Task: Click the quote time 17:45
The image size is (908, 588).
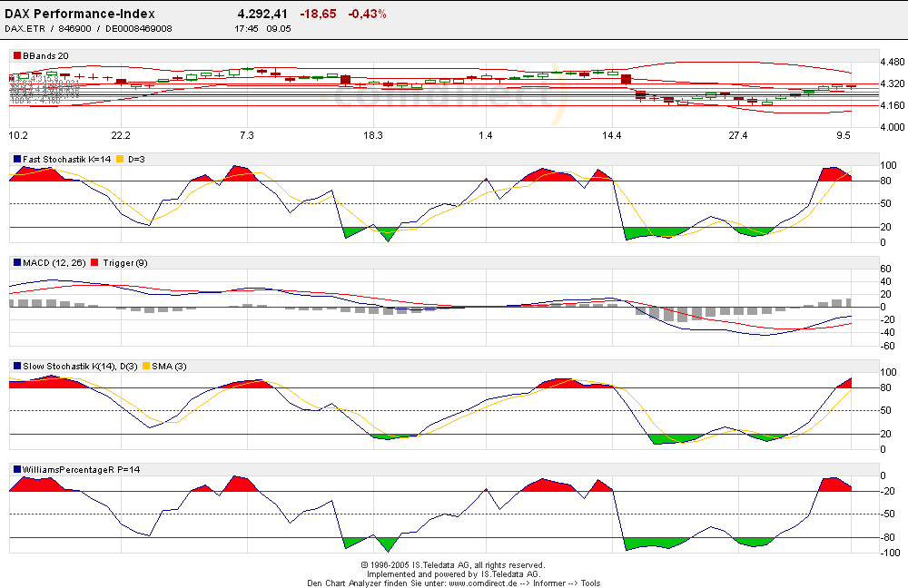Action: 246,28
